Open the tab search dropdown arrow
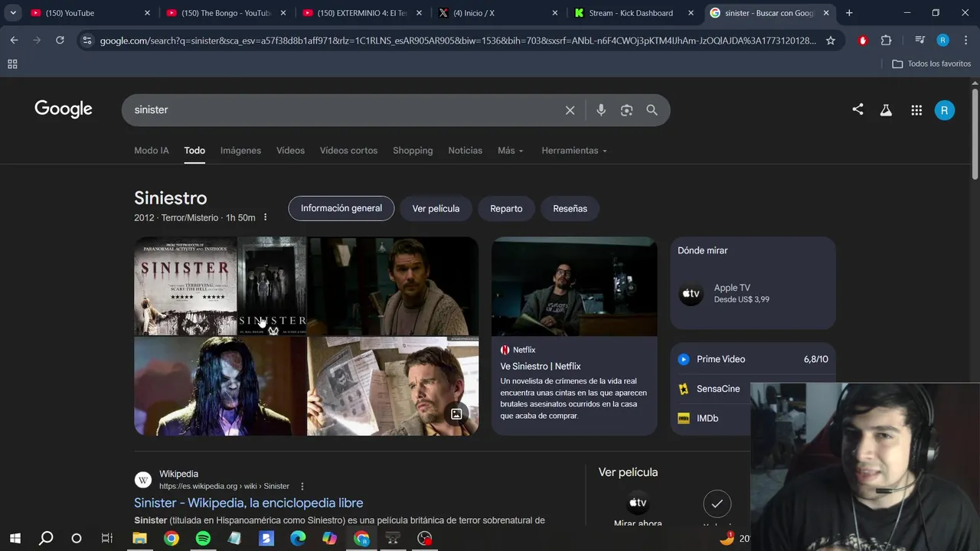 (13, 13)
